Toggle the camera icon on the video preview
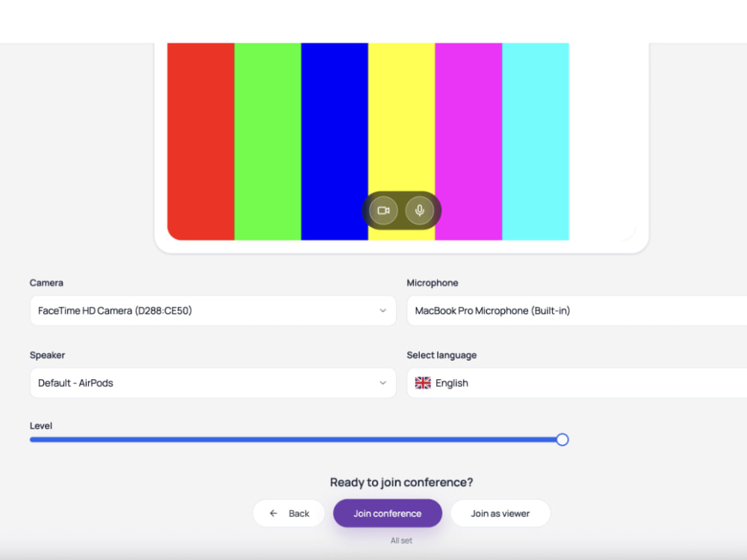This screenshot has height=560, width=747. [x=383, y=211]
